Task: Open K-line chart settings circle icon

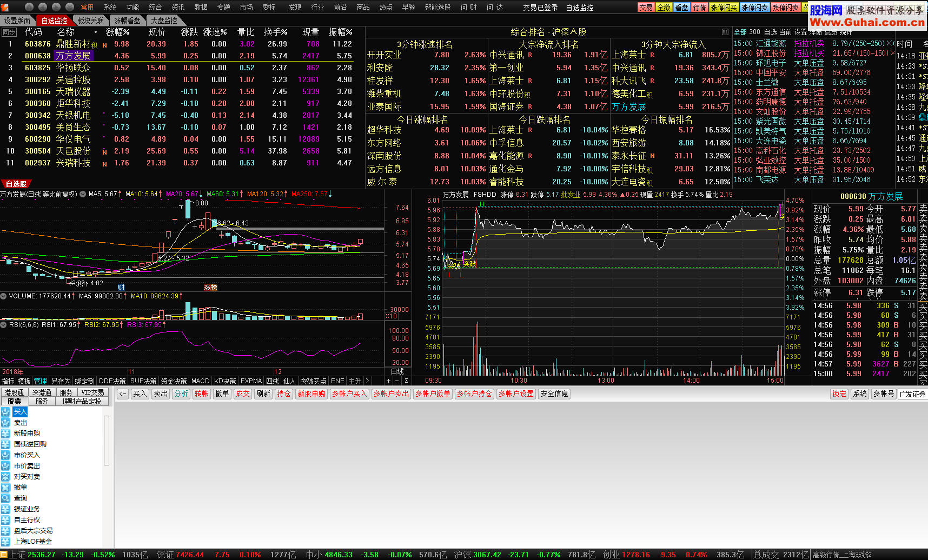Action: pyautogui.click(x=83, y=194)
